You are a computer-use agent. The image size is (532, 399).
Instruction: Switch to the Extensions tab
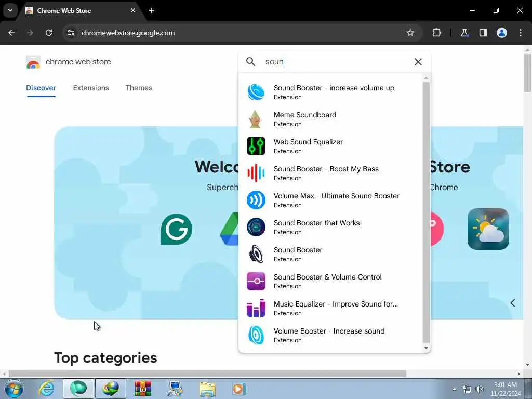(91, 88)
